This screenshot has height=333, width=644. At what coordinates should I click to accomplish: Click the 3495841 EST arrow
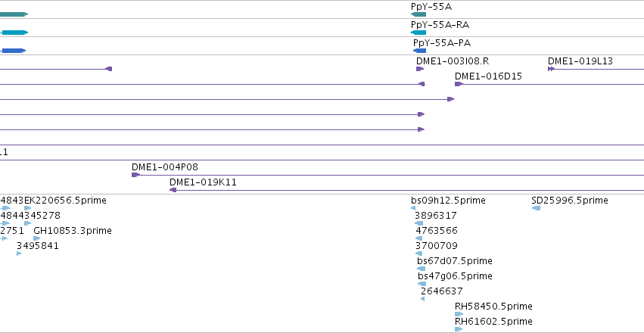(19, 254)
